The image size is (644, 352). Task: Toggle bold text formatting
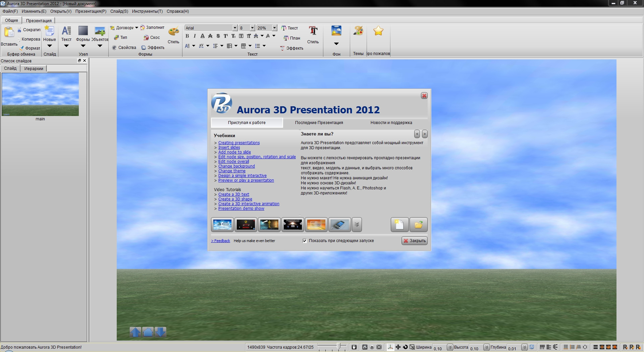pos(187,36)
